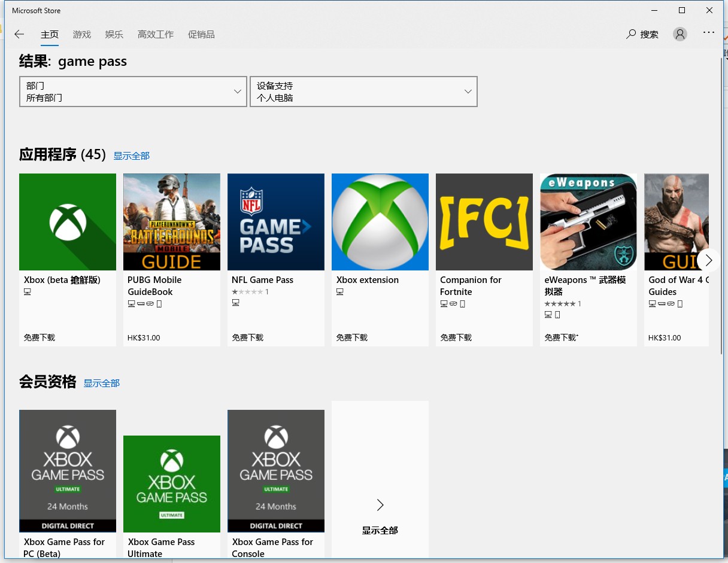Switch to the 娱乐 tab

(x=114, y=34)
